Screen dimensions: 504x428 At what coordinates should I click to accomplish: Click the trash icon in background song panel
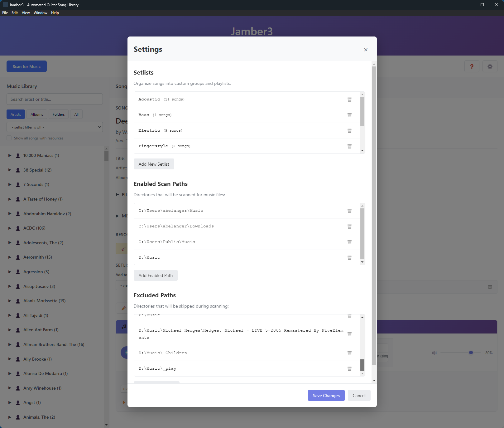[x=490, y=287]
